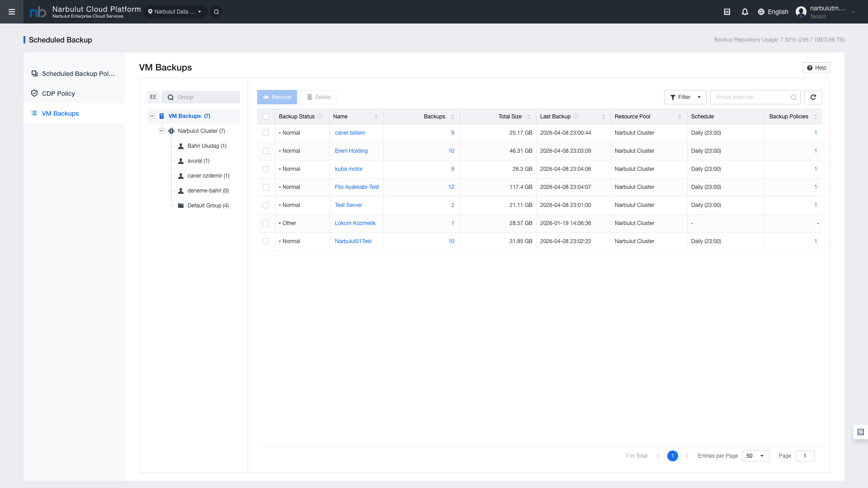Click the user avatar icon
868x488 pixels.
[x=801, y=12]
